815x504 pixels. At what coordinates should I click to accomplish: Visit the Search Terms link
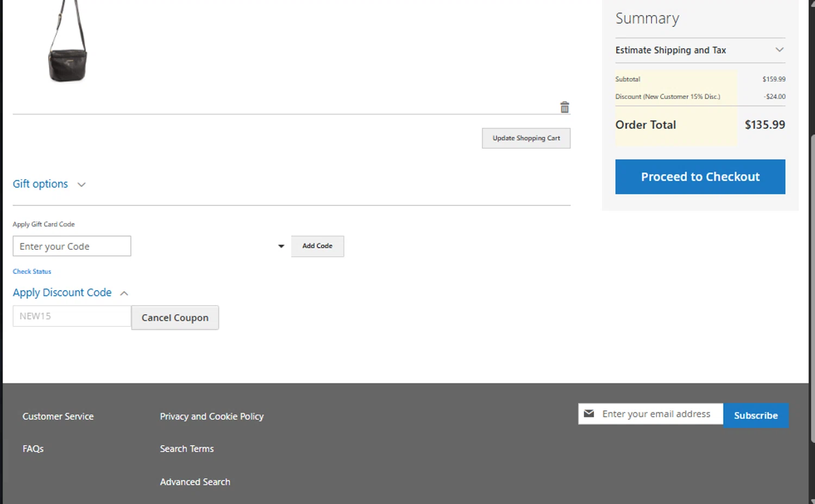186,449
